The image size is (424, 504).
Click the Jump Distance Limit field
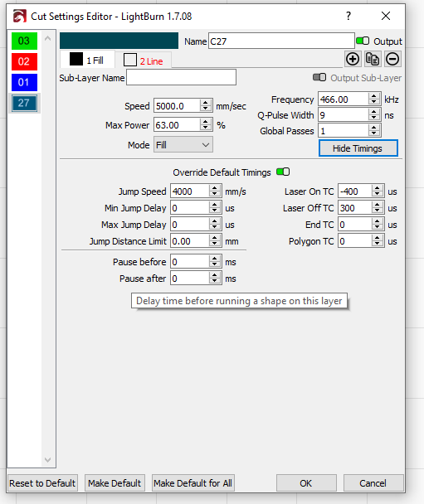190,241
